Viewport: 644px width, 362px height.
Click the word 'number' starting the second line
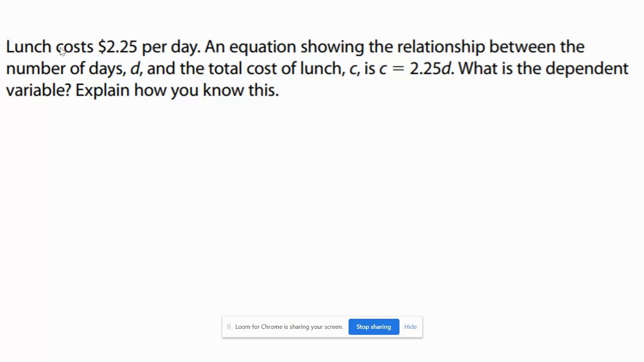(35, 68)
